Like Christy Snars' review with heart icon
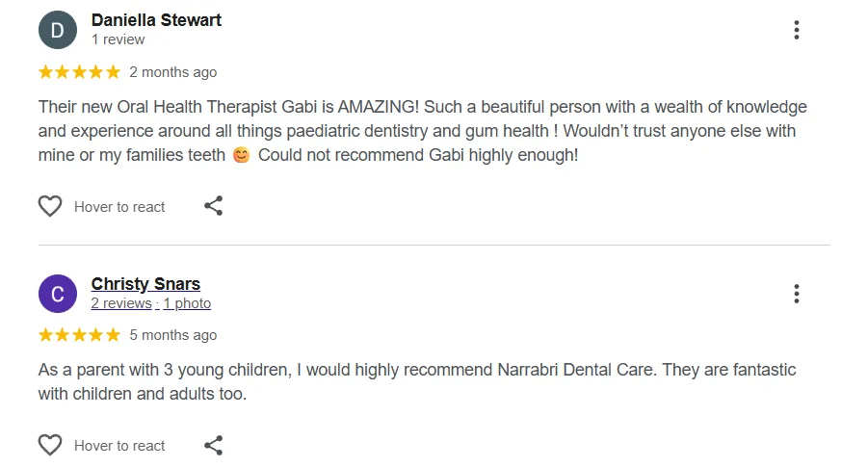Image resolution: width=868 pixels, height=468 pixels. [50, 445]
